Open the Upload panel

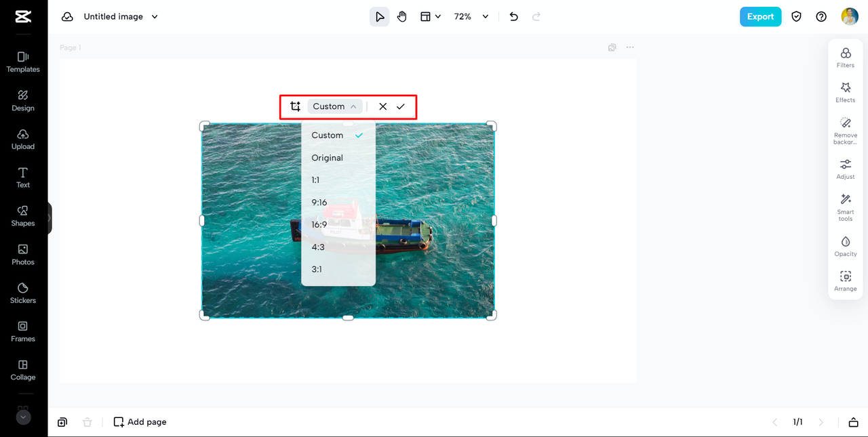23,139
